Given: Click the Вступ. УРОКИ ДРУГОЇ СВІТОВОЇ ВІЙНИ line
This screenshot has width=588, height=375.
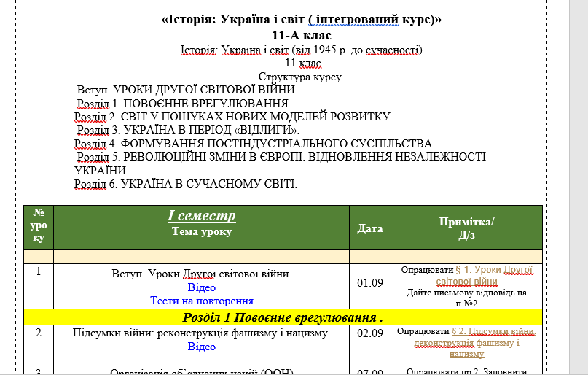Looking at the screenshot, I should (187, 90).
